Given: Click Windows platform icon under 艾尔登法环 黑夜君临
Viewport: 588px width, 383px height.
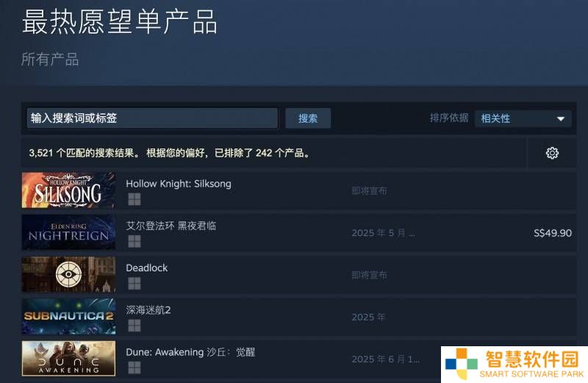Looking at the screenshot, I should (x=135, y=241).
